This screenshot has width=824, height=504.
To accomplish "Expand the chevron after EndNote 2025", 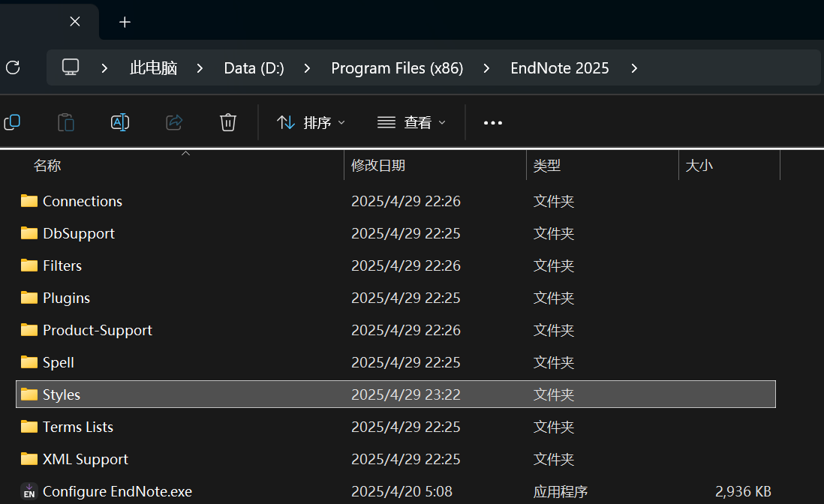I will (634, 68).
